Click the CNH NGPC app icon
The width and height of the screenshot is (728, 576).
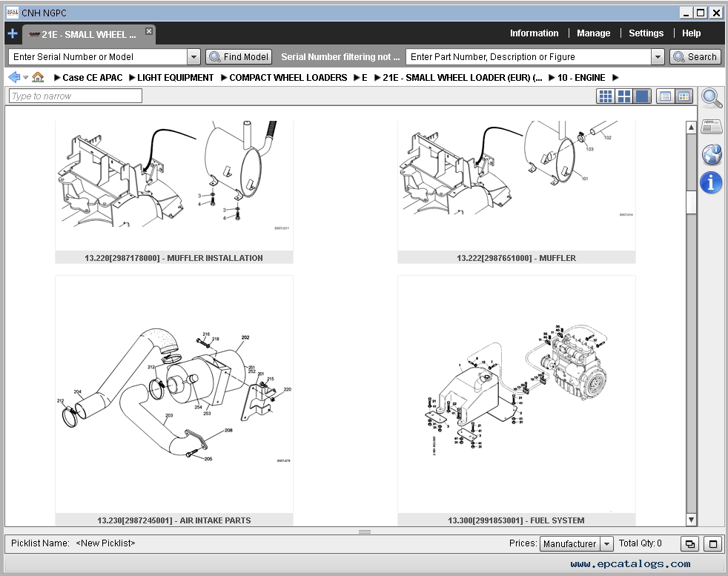pos(12,13)
